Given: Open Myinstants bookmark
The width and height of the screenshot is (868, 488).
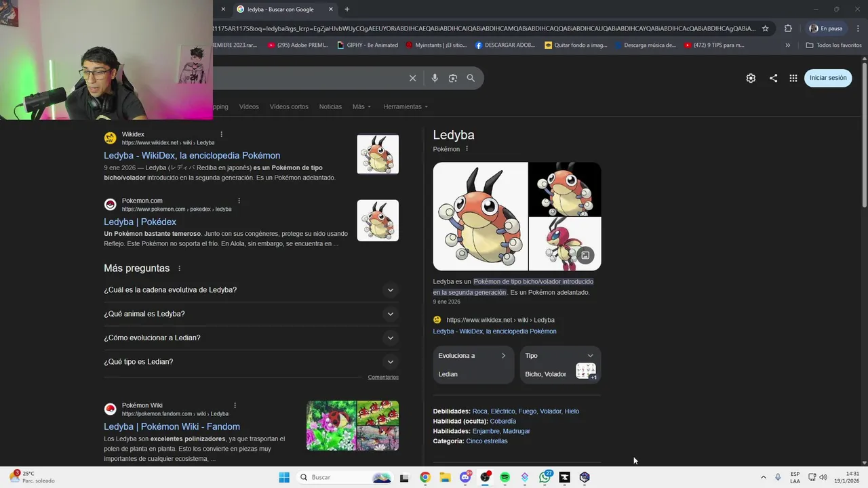Looking at the screenshot, I should pyautogui.click(x=437, y=45).
